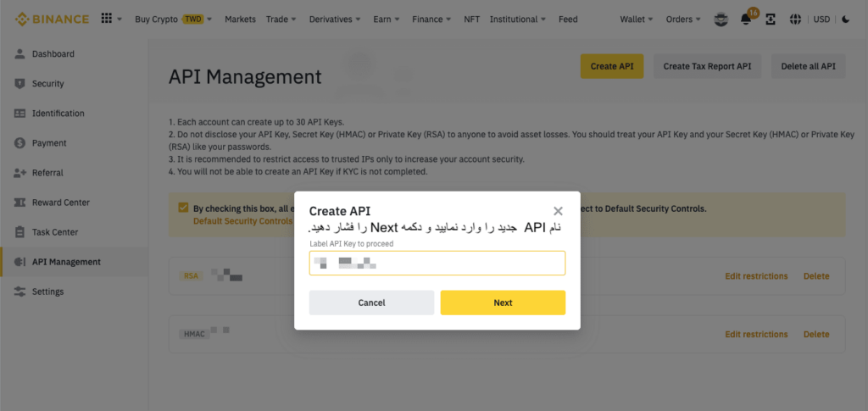The width and height of the screenshot is (868, 411).
Task: Click the Payment dollar icon in sidebar
Action: [20, 142]
